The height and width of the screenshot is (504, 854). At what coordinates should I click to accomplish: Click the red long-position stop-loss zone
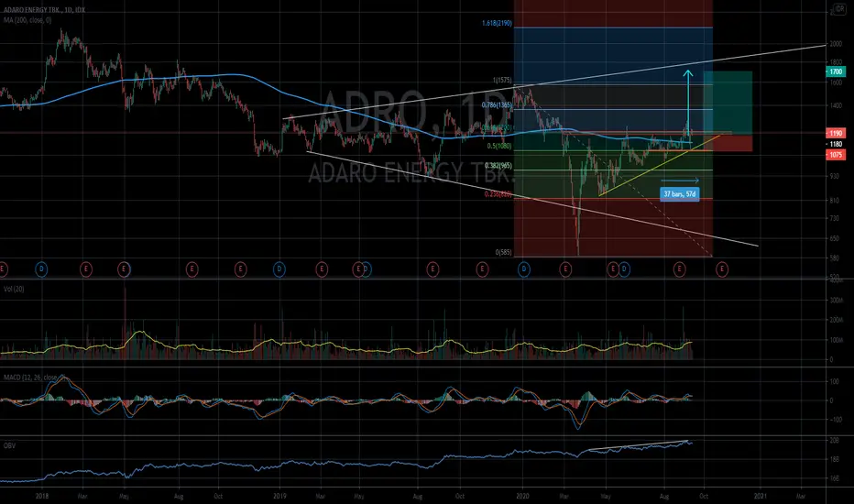click(x=728, y=142)
